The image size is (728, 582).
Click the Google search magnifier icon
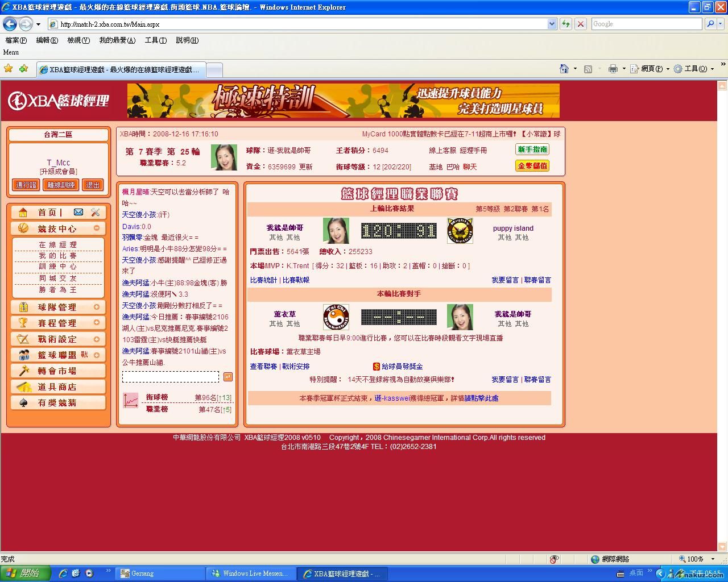[x=710, y=24]
